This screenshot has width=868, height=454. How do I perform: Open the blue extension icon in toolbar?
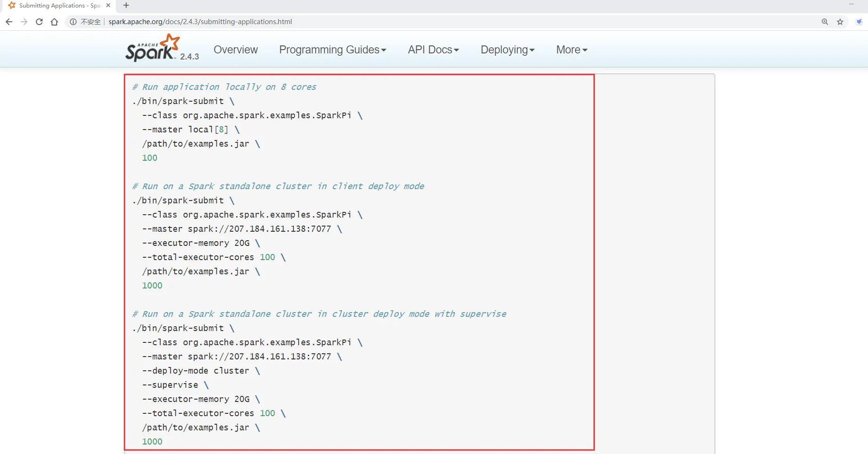859,22
